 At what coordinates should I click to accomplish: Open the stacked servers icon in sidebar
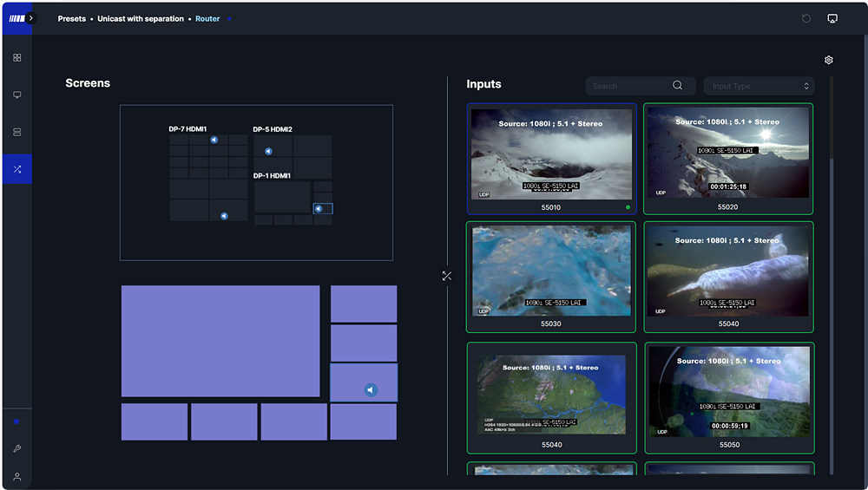coord(16,132)
